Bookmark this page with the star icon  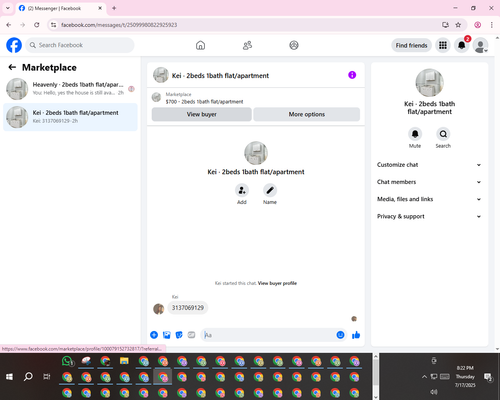[458, 25]
